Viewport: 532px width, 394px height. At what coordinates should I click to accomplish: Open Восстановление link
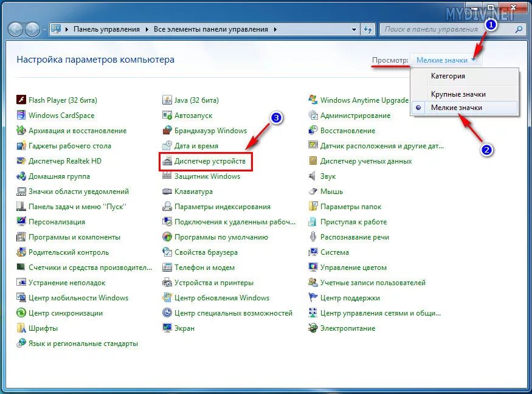click(348, 131)
